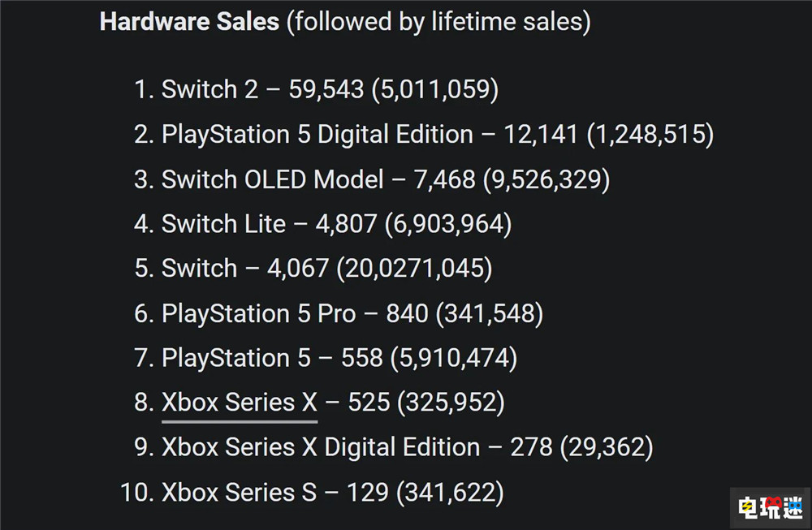Click the Switch Lite console name
812x530 pixels.
point(223,224)
